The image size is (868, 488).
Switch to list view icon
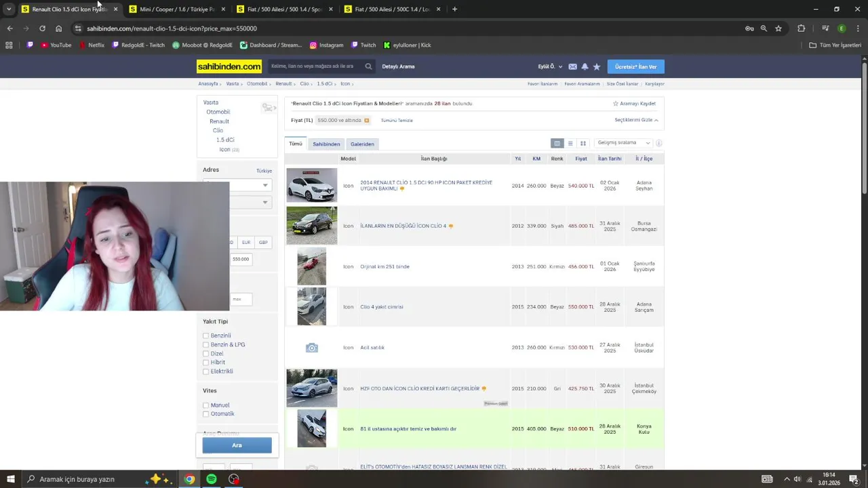[570, 143]
